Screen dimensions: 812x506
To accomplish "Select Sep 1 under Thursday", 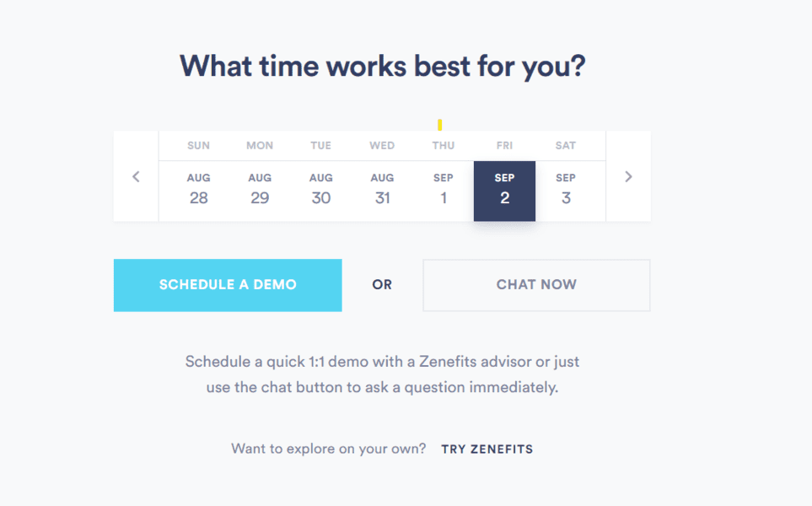I will pos(443,188).
